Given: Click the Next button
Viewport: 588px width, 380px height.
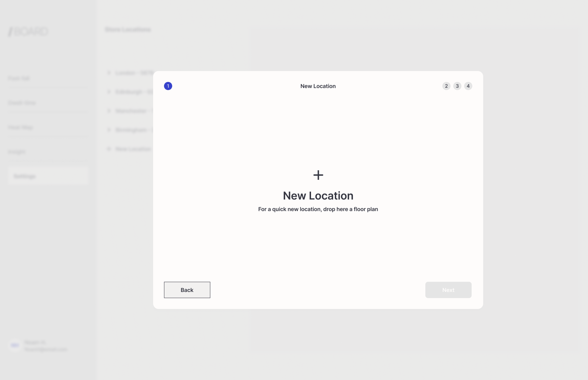Looking at the screenshot, I should click(448, 290).
